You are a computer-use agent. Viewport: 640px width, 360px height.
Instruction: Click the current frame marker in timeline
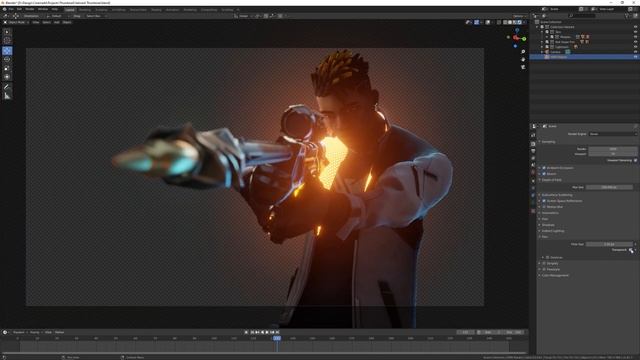(x=277, y=338)
